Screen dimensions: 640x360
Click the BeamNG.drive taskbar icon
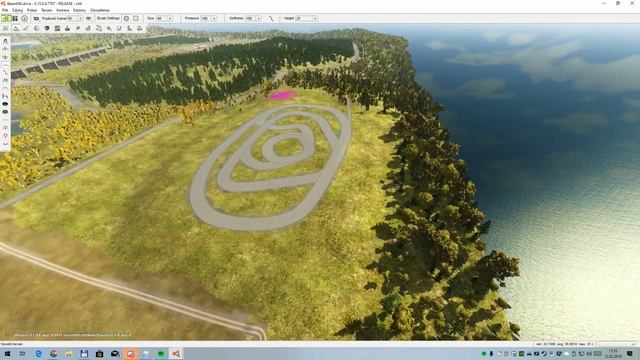(176, 353)
